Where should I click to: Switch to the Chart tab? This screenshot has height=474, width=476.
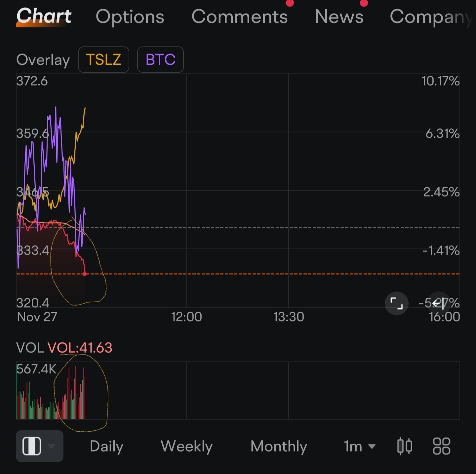[x=44, y=16]
